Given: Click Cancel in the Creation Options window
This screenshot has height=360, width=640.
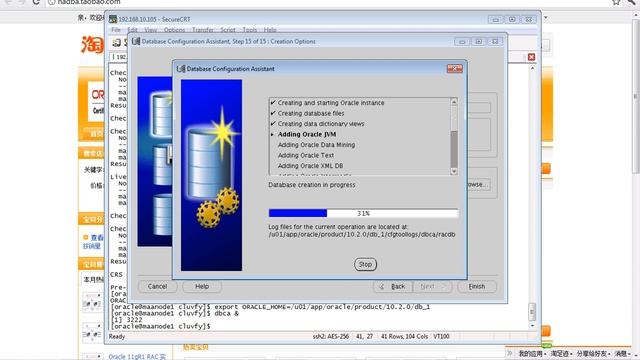Looking at the screenshot, I should (158, 287).
